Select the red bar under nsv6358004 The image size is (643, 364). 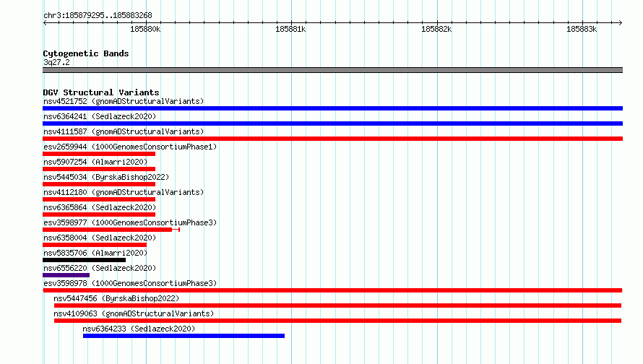click(x=95, y=245)
